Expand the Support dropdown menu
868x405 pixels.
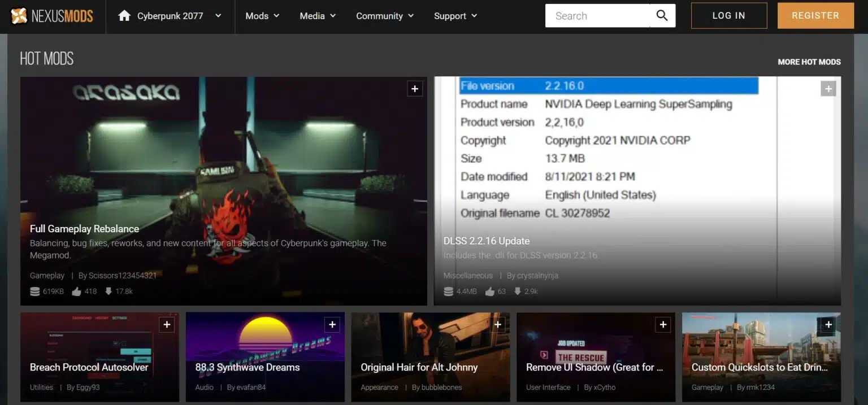455,16
